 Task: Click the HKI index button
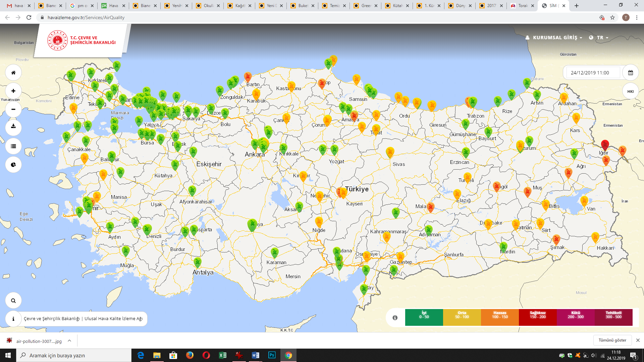tap(630, 91)
